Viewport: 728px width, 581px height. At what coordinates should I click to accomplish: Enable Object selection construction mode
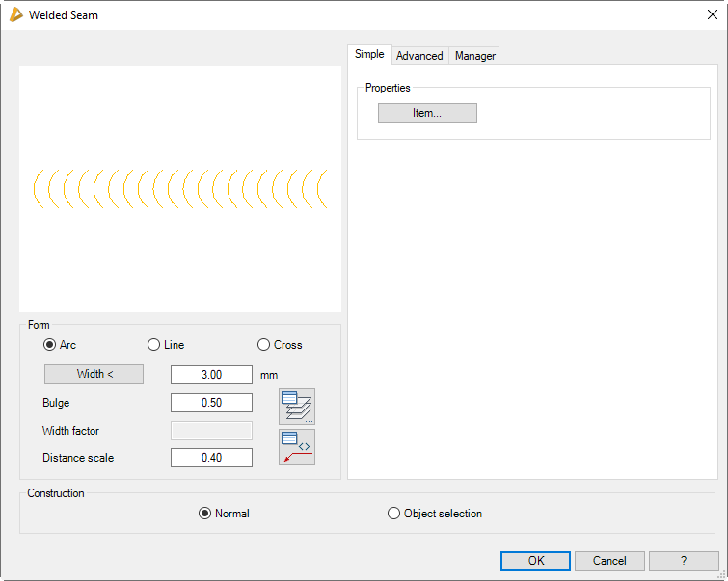click(x=393, y=514)
